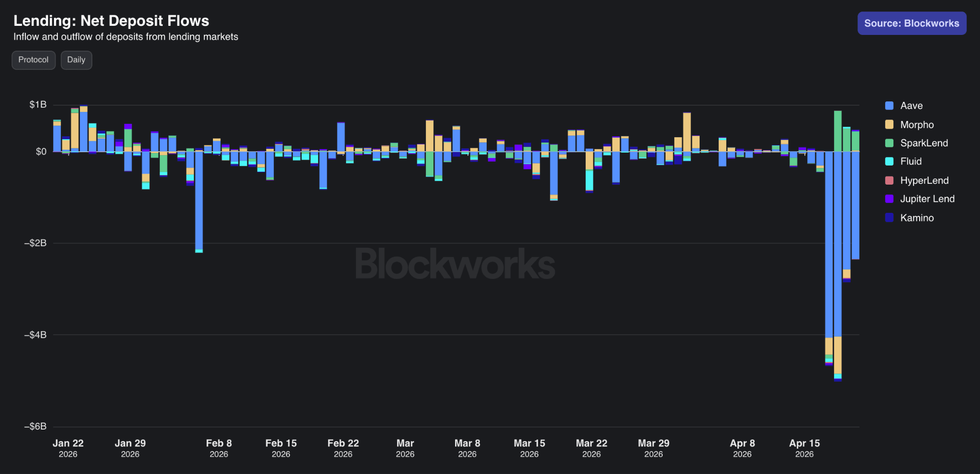980x474 pixels.
Task: Click the Lending: Net Deposit Flows title
Action: tap(111, 21)
